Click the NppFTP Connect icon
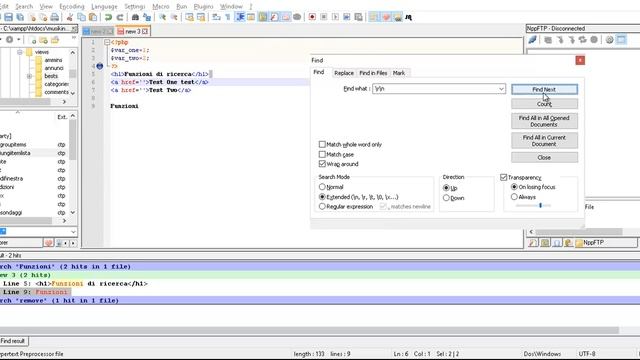This screenshot has width=640, height=360. coord(533,40)
